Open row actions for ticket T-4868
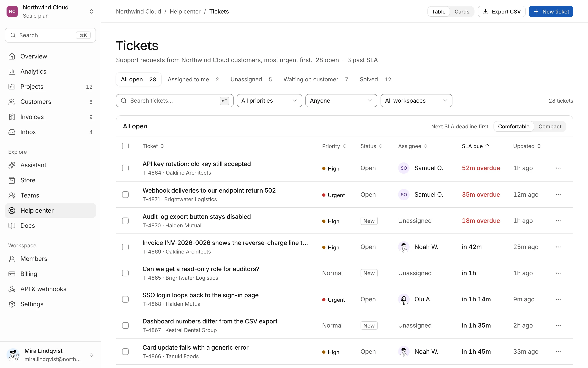The height and width of the screenshot is (368, 588). coord(558,299)
